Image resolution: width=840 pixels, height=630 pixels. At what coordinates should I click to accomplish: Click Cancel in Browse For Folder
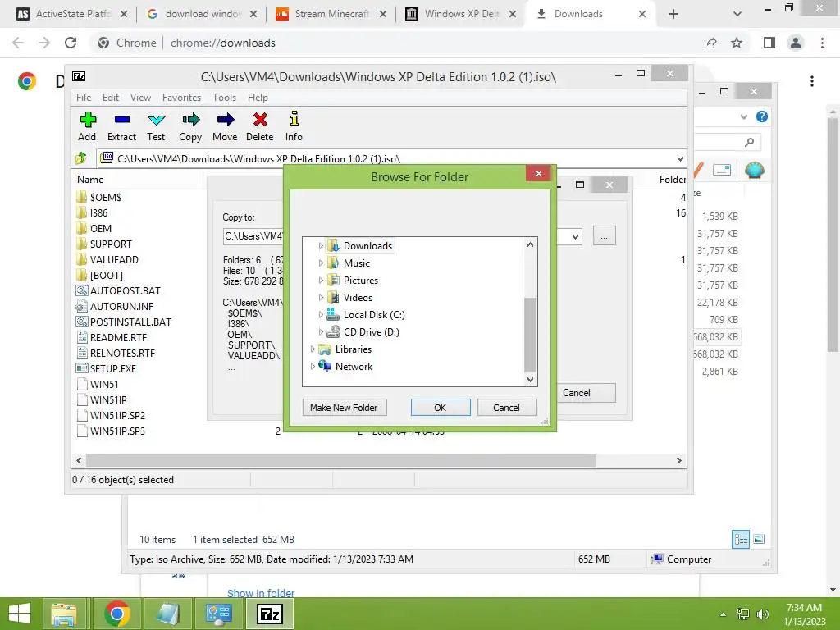coord(506,408)
